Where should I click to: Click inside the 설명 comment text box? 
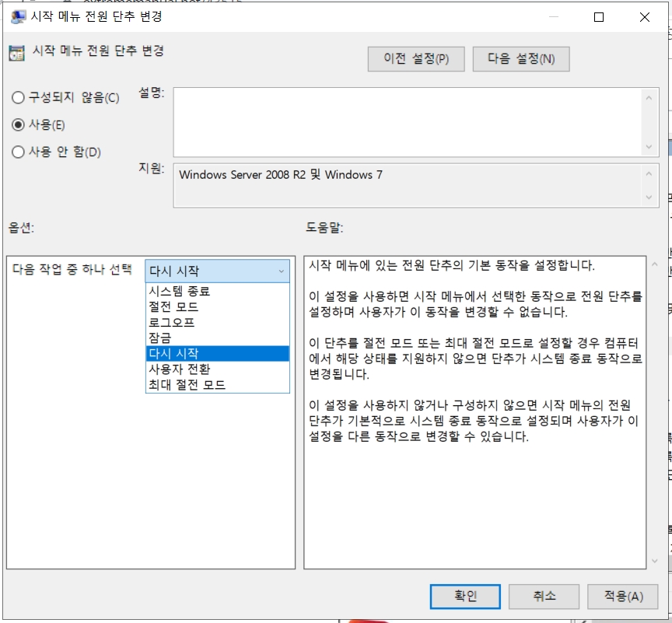click(x=407, y=123)
